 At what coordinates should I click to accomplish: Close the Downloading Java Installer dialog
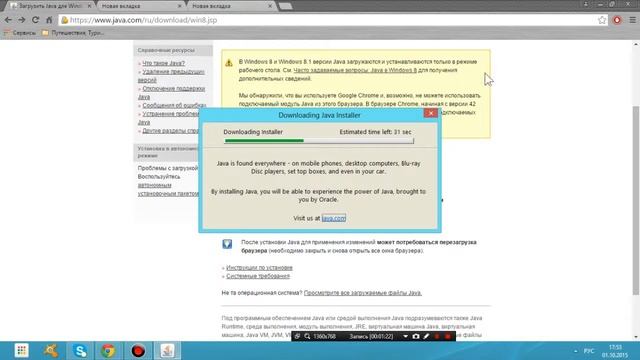[x=431, y=113]
